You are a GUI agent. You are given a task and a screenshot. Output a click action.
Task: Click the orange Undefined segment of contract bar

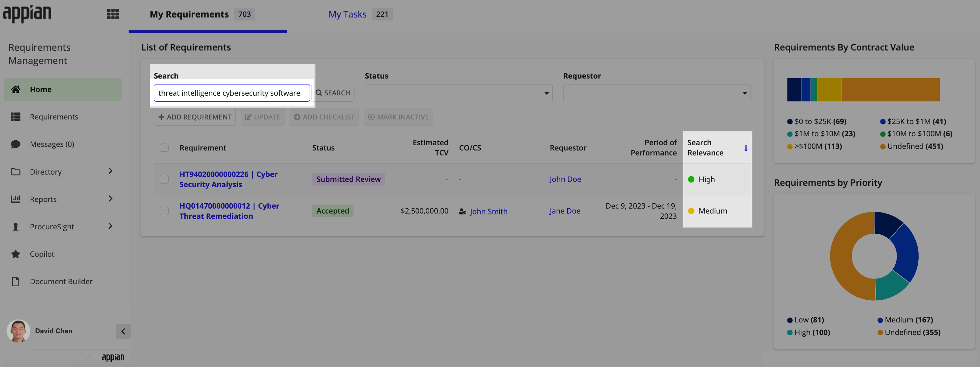891,90
